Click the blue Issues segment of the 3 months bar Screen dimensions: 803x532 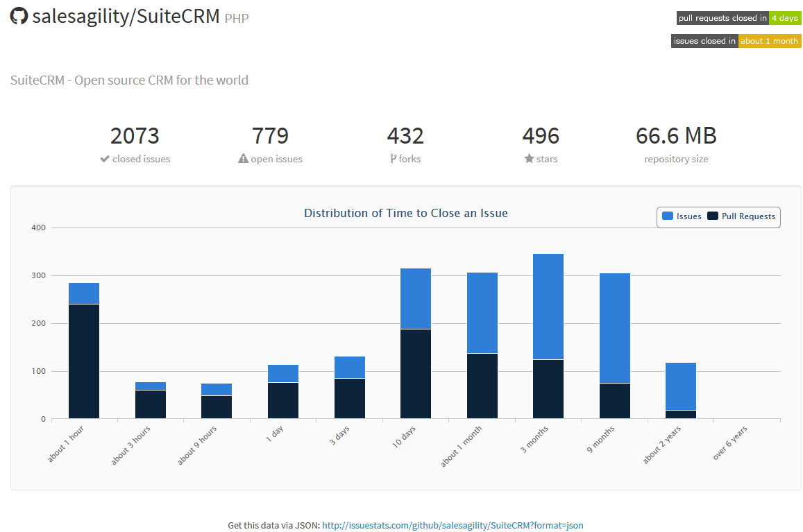[x=548, y=307]
